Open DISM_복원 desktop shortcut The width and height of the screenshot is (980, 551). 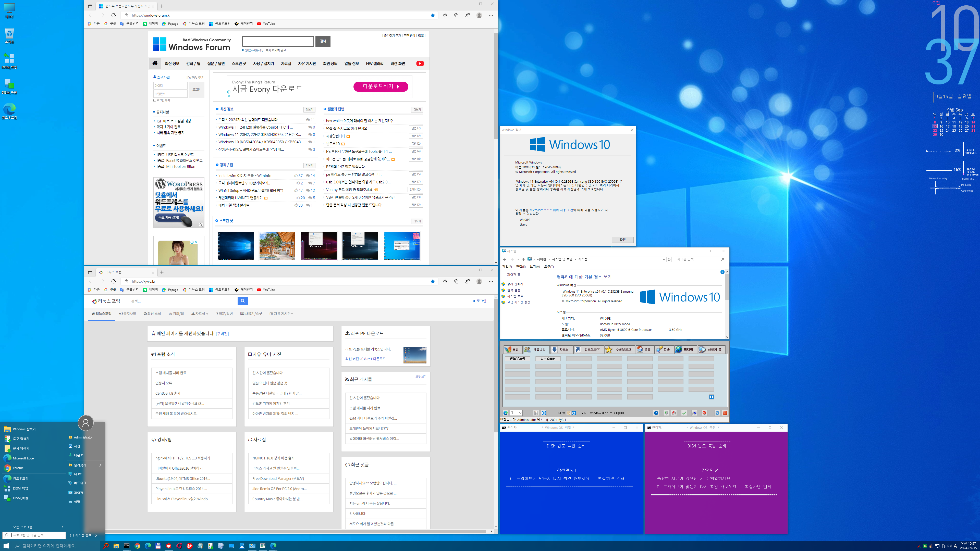[x=9, y=86]
